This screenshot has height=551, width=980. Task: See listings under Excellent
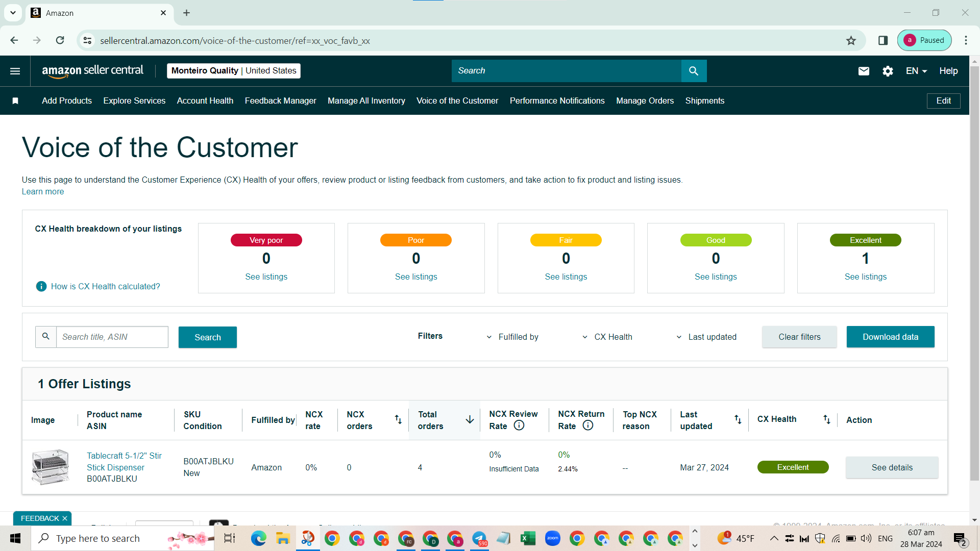pyautogui.click(x=866, y=277)
